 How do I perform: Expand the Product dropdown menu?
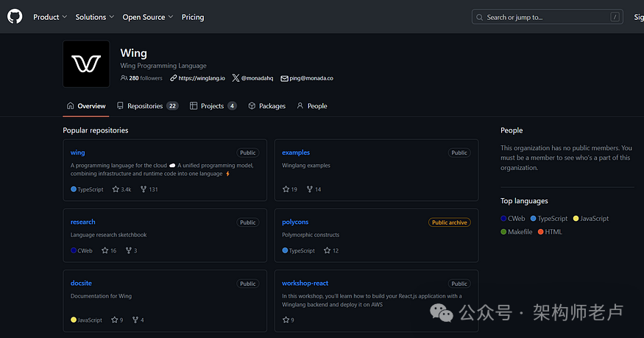(x=49, y=17)
